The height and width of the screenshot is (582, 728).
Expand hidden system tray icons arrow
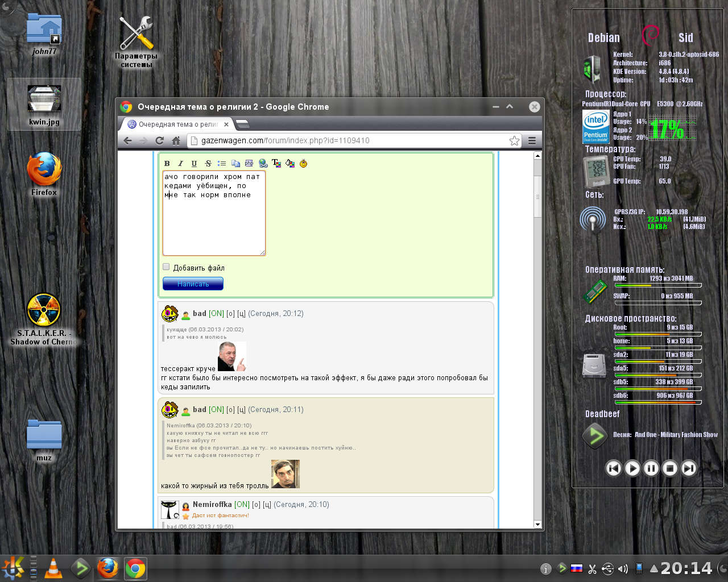click(654, 568)
